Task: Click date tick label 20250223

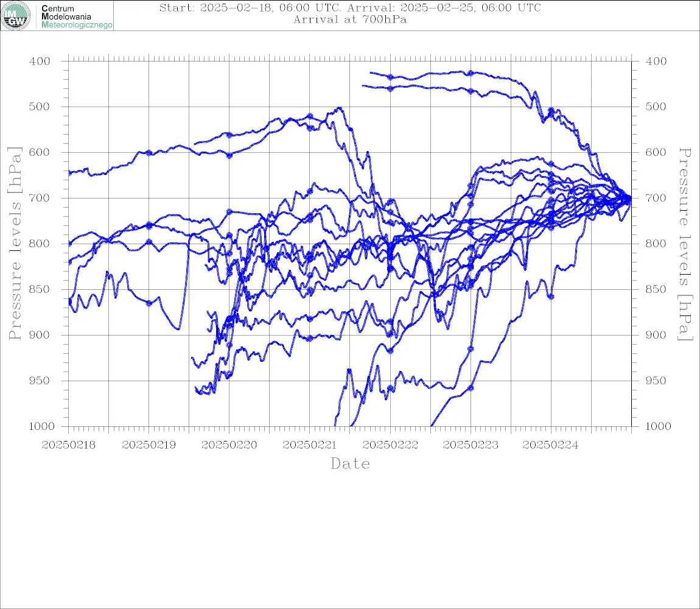Action: point(471,445)
